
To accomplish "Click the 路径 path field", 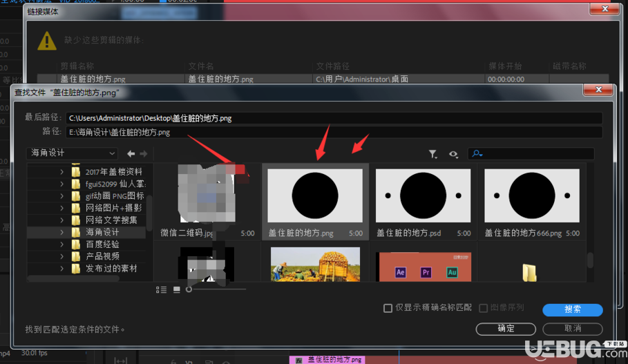I will [x=334, y=132].
